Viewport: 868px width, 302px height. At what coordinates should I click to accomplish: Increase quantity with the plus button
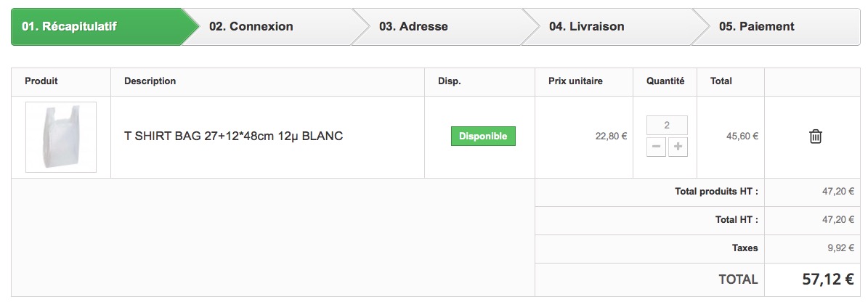pos(678,147)
